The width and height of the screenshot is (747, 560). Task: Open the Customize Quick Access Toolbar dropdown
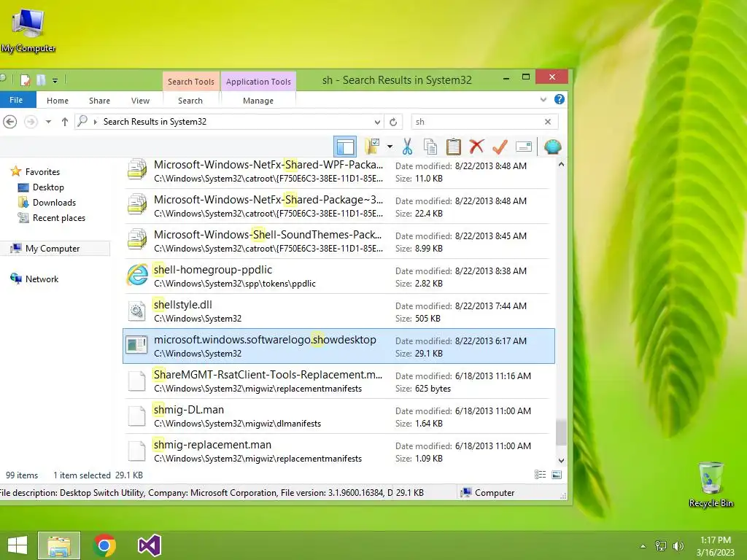(55, 80)
